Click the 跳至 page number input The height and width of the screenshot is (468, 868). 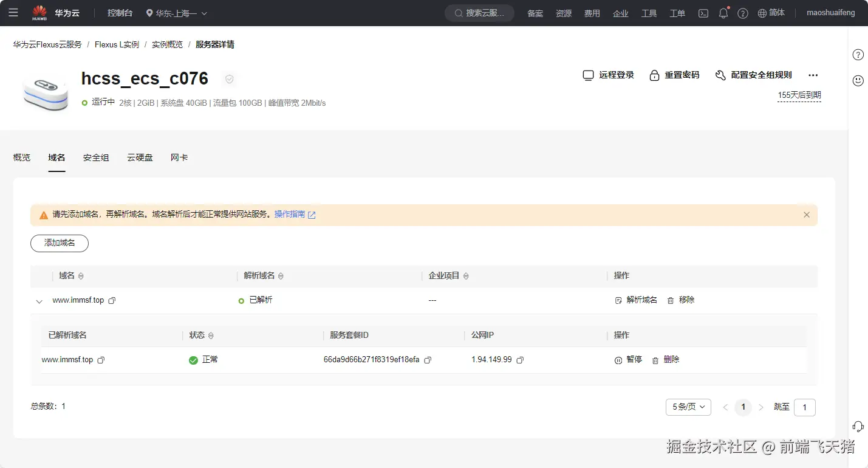pos(805,407)
